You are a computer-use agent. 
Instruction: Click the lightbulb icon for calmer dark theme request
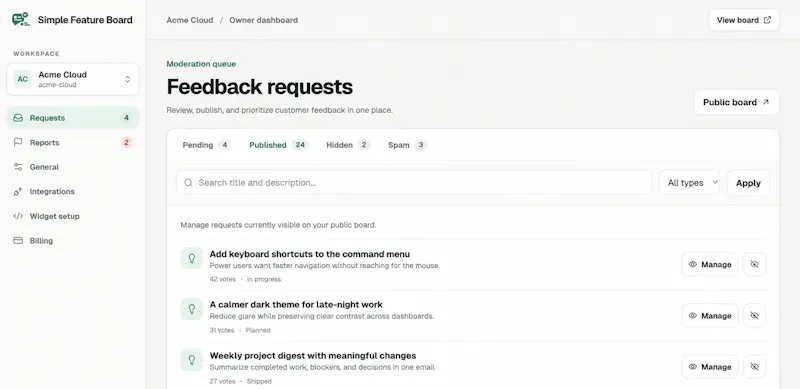coord(192,309)
